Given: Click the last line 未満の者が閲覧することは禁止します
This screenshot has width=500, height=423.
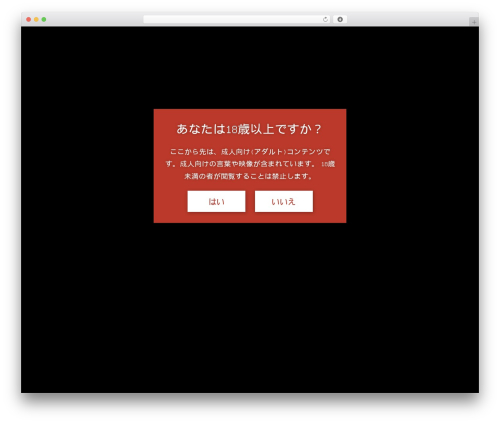Looking at the screenshot, I should coord(249,176).
